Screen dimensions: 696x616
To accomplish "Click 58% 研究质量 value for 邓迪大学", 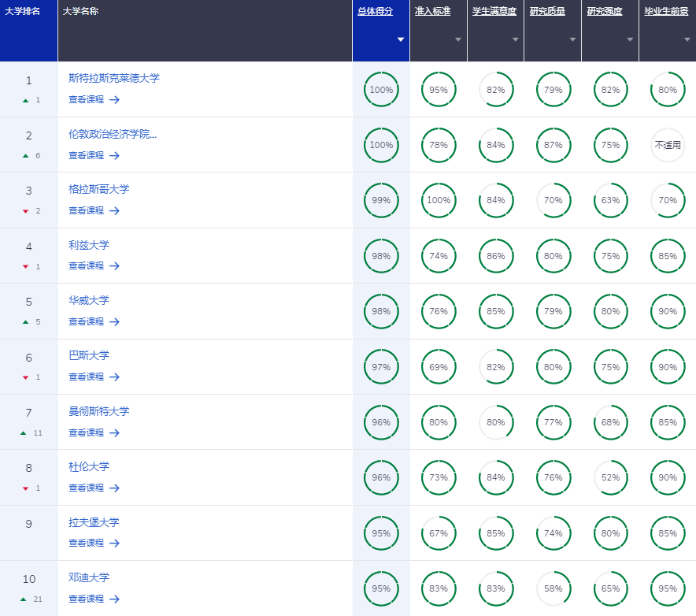I will coord(553,588).
